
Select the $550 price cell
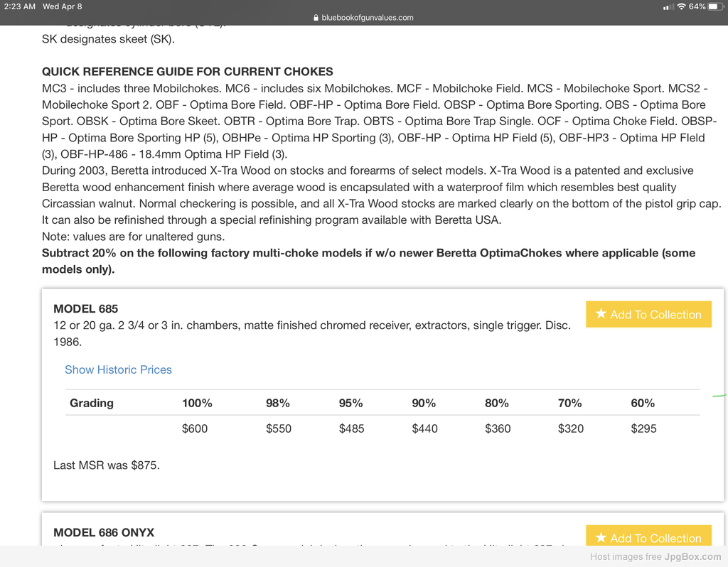pos(279,428)
